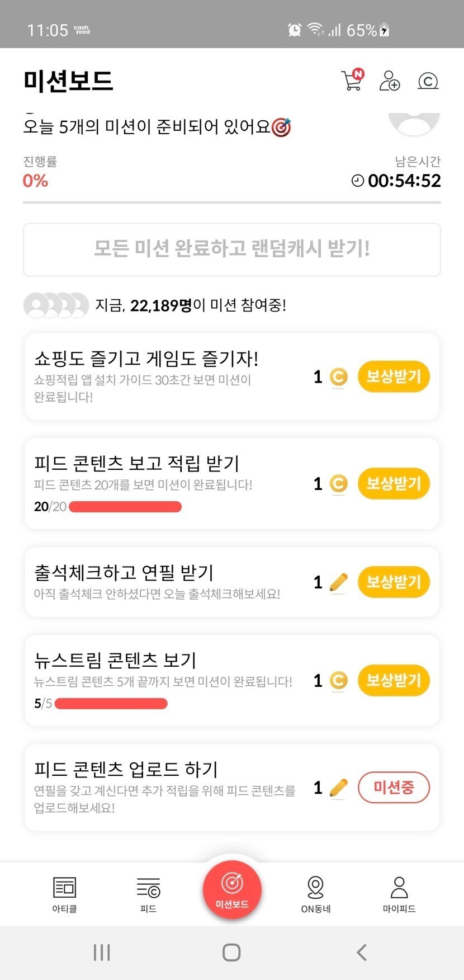Tap the add friend icon
Viewport: 464px width, 980px height.
[x=389, y=81]
